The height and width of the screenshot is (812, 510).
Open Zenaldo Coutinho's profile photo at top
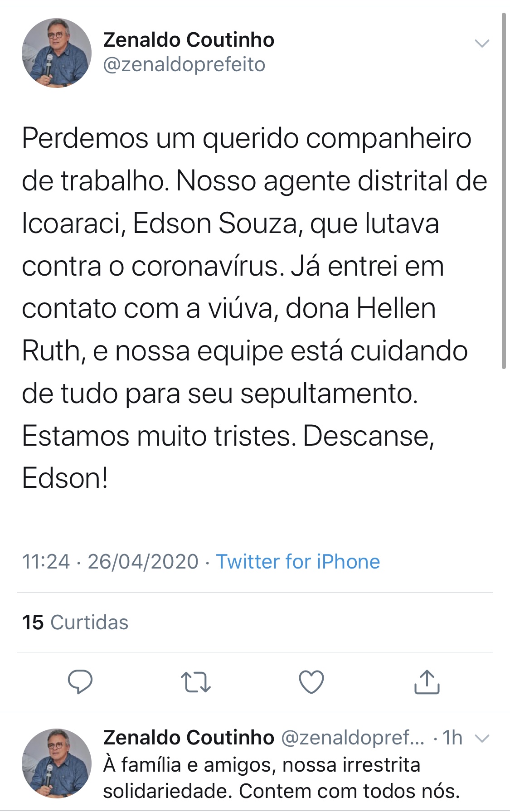coord(57,53)
